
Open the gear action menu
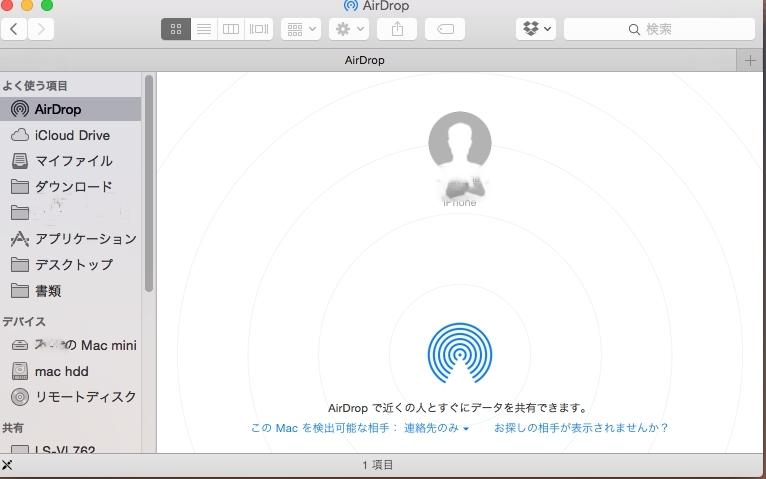point(349,29)
